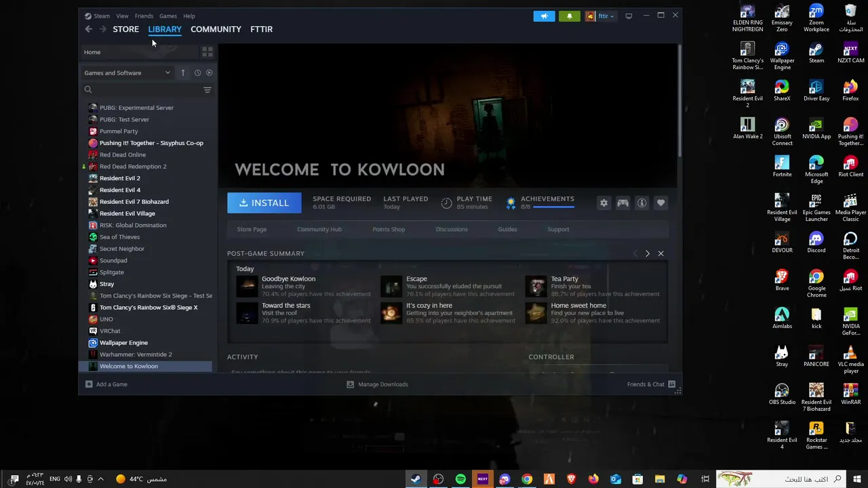Select VRChat in the library list

pos(110,331)
